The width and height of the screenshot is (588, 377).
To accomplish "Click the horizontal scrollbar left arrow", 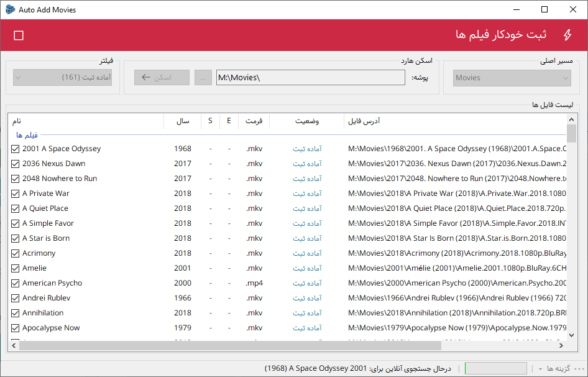I will [x=14, y=345].
